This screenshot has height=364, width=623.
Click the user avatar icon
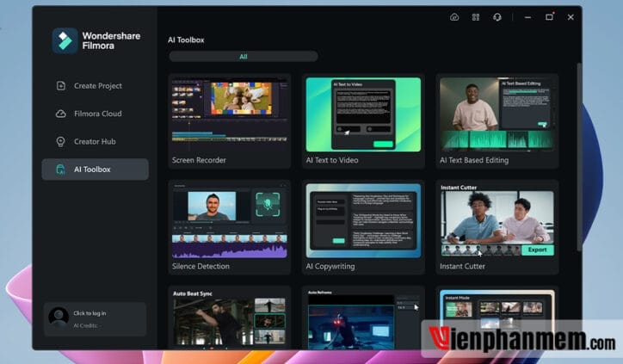tap(59, 318)
